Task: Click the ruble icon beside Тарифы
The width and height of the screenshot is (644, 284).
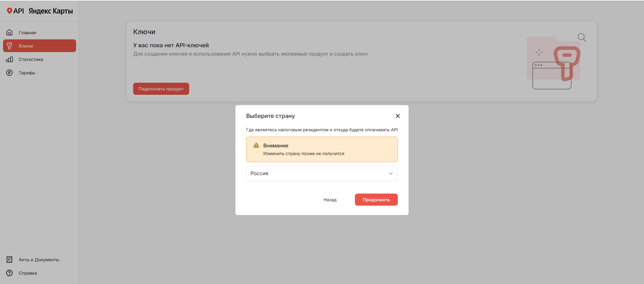Action: point(9,73)
